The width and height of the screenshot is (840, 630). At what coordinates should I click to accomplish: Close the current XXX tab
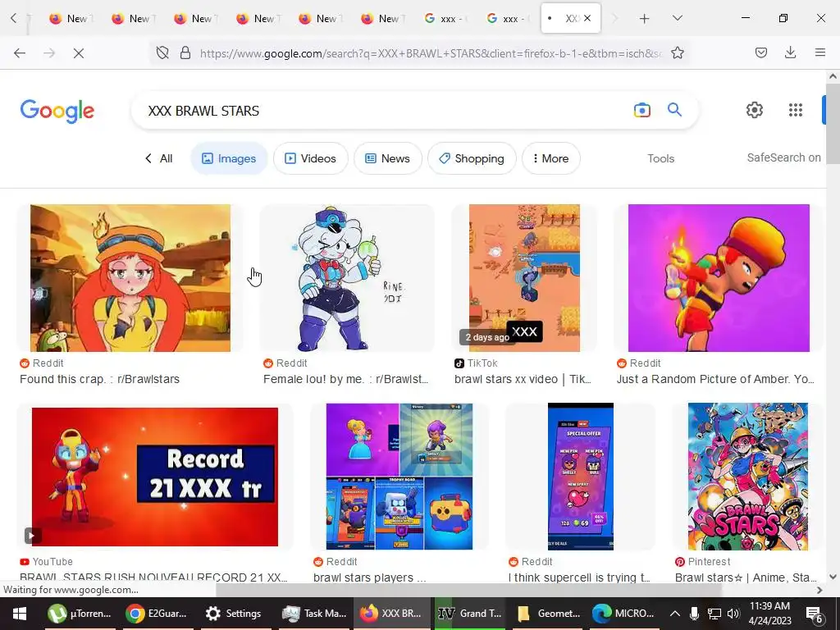click(x=587, y=18)
